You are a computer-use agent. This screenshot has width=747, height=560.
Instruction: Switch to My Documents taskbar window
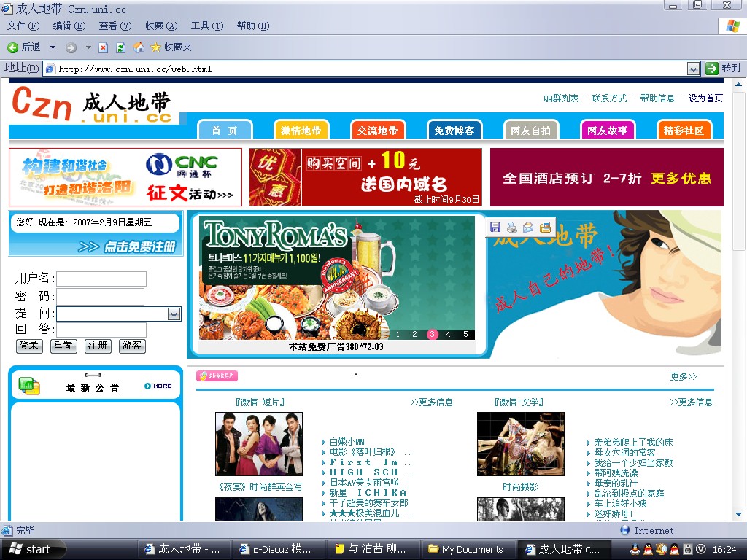pyautogui.click(x=468, y=550)
